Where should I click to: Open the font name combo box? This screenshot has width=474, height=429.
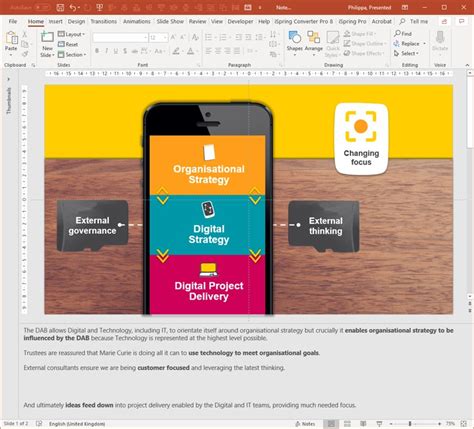(x=120, y=37)
